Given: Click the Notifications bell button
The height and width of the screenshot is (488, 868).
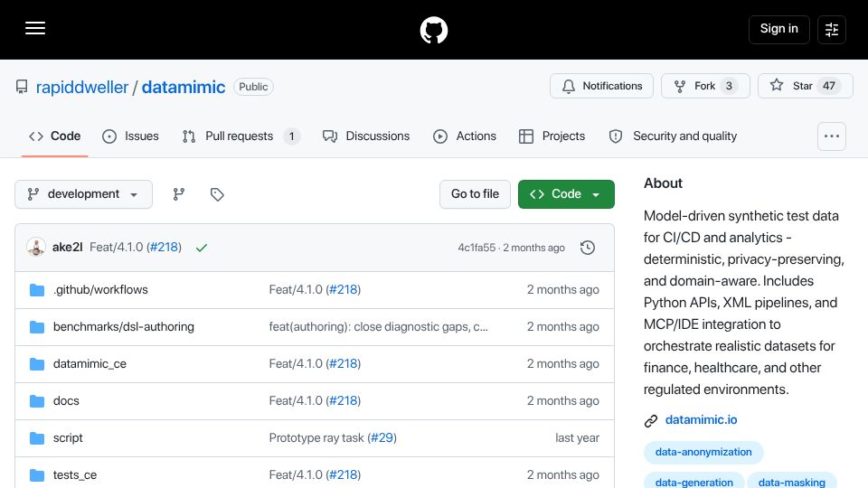Looking at the screenshot, I should (601, 86).
